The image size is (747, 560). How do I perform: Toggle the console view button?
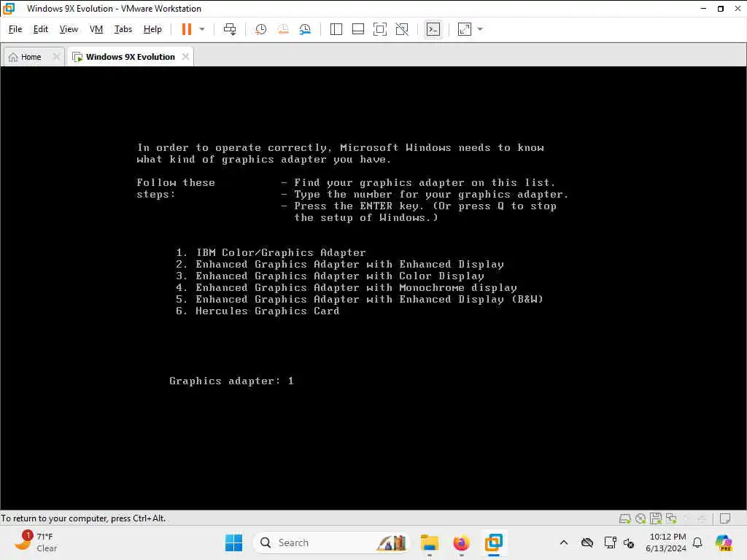433,29
